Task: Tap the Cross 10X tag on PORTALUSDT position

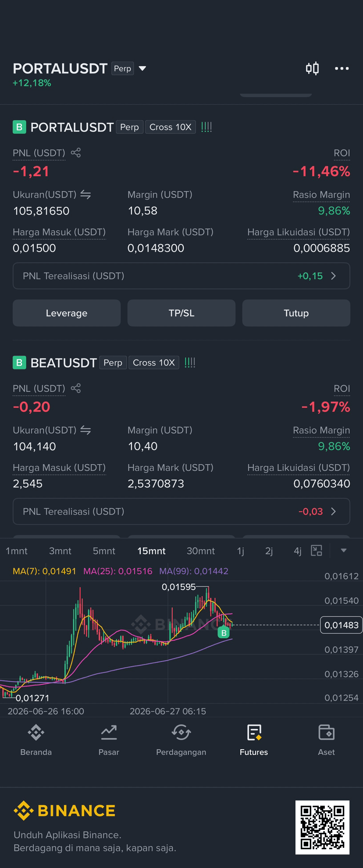Action: pos(170,127)
